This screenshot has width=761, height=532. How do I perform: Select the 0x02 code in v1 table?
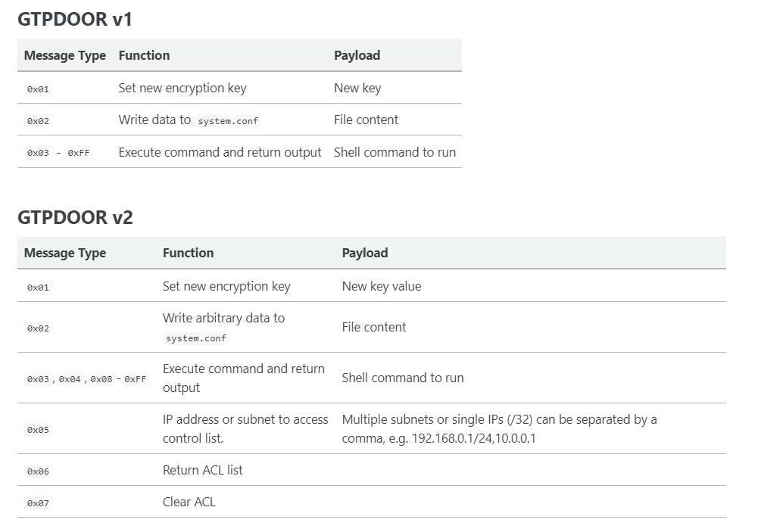[x=38, y=121]
